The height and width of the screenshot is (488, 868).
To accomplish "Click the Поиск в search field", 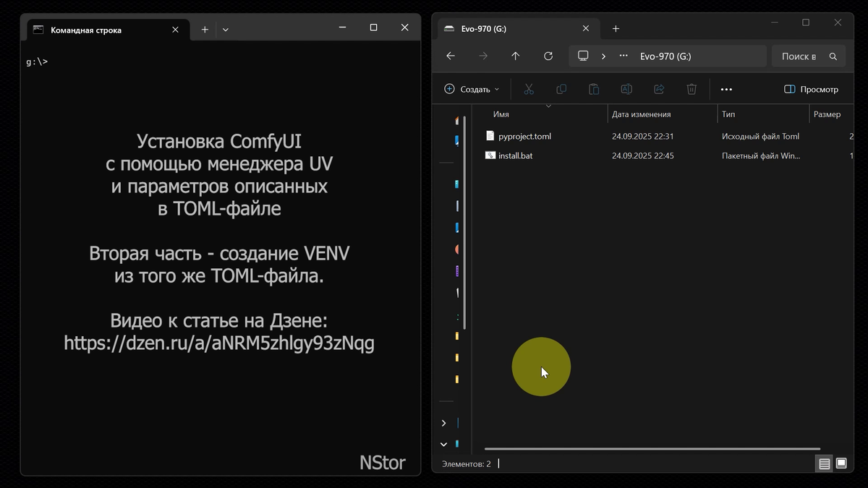I will 809,56.
